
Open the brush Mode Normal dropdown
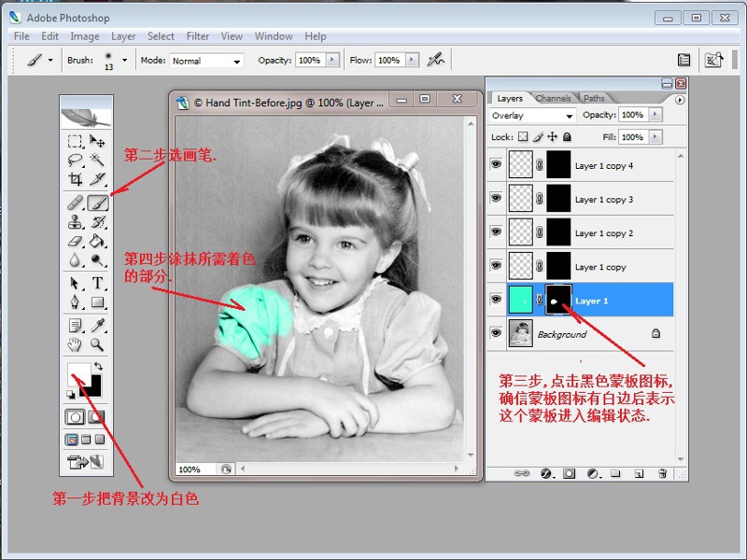click(205, 61)
